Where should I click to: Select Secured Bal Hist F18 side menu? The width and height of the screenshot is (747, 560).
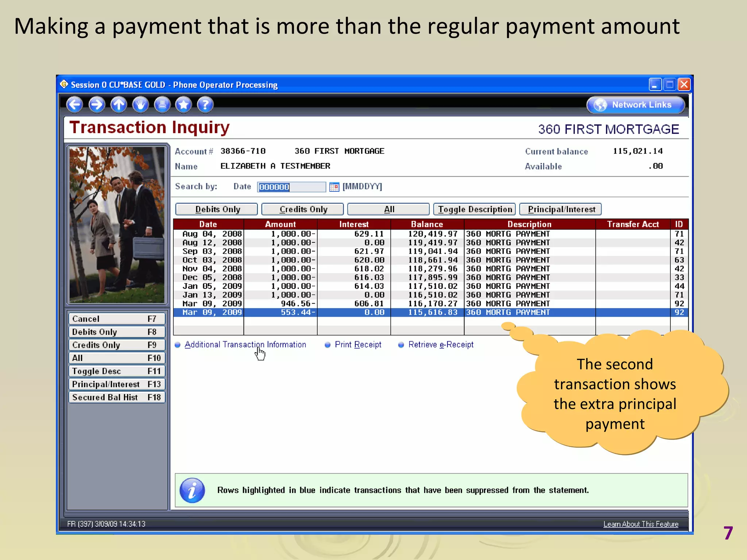tap(117, 397)
